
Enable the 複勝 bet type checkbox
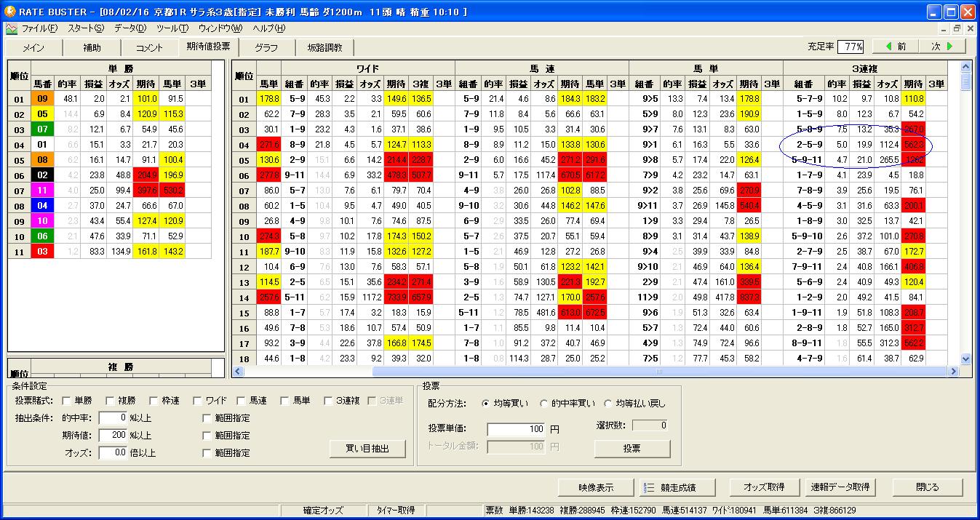(x=111, y=401)
